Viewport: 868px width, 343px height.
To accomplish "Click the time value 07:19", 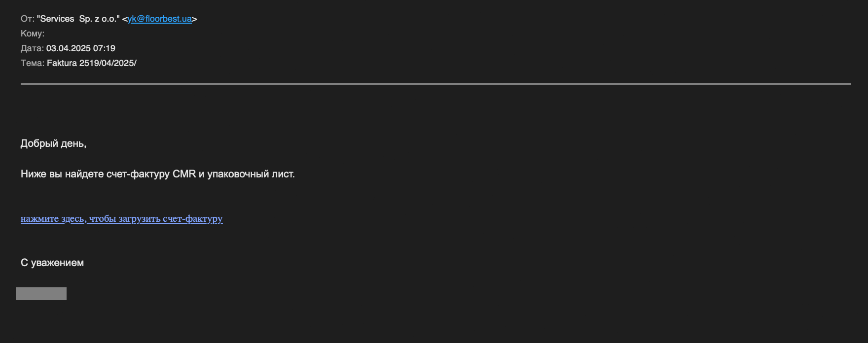I will 104,49.
